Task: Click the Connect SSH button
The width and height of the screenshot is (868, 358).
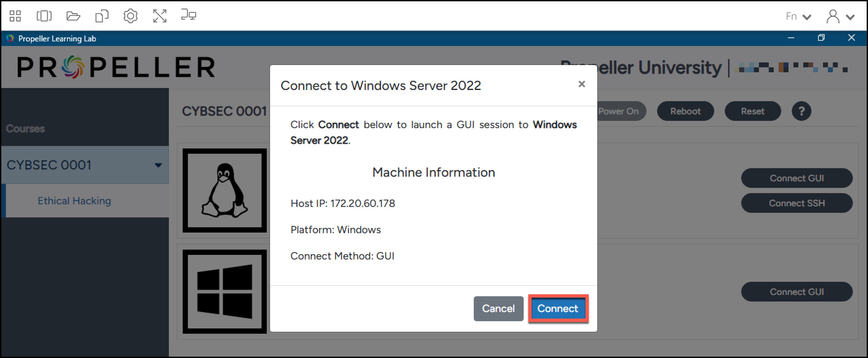Action: 797,203
